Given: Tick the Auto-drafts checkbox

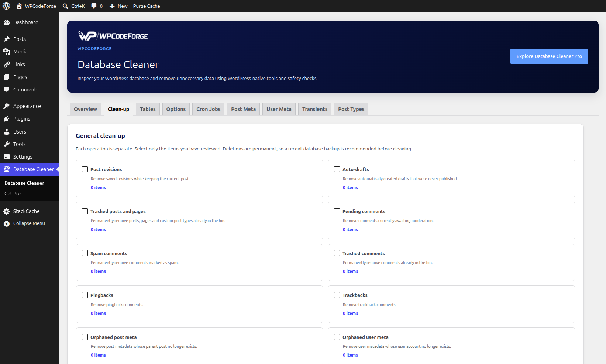Looking at the screenshot, I should coord(337,169).
